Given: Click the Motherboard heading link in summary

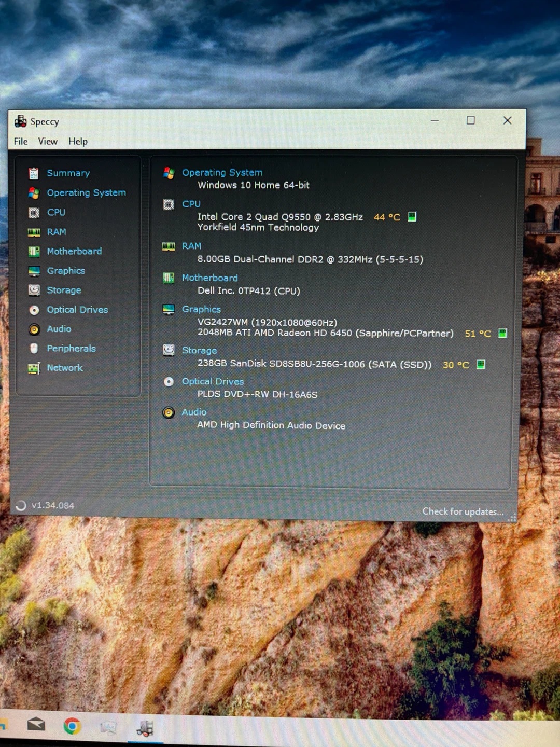Looking at the screenshot, I should [209, 278].
